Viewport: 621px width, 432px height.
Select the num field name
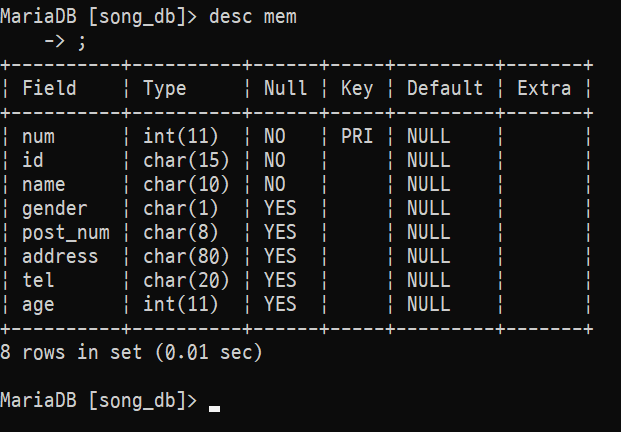click(x=39, y=136)
